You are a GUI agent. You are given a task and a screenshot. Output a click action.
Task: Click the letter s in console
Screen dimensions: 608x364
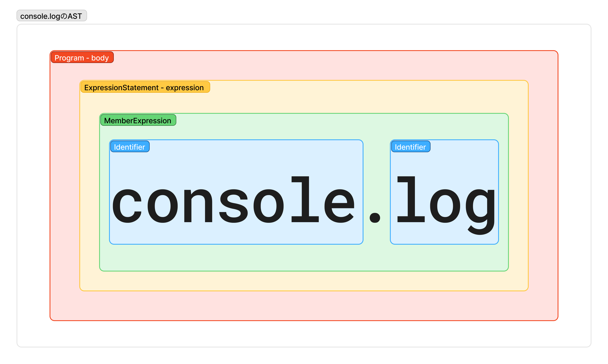click(x=234, y=206)
